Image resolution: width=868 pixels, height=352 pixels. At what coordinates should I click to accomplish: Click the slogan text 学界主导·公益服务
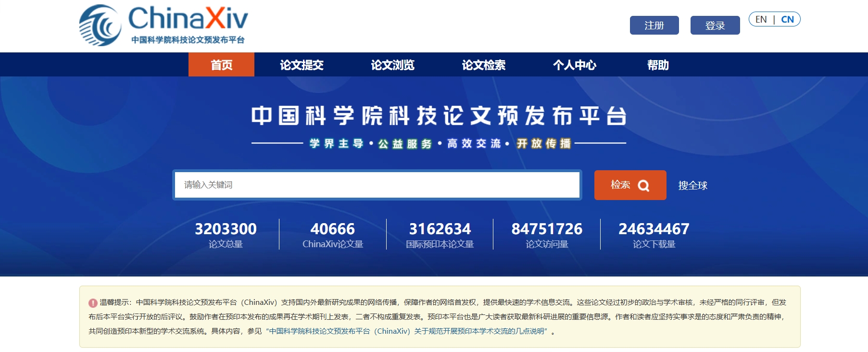click(371, 143)
